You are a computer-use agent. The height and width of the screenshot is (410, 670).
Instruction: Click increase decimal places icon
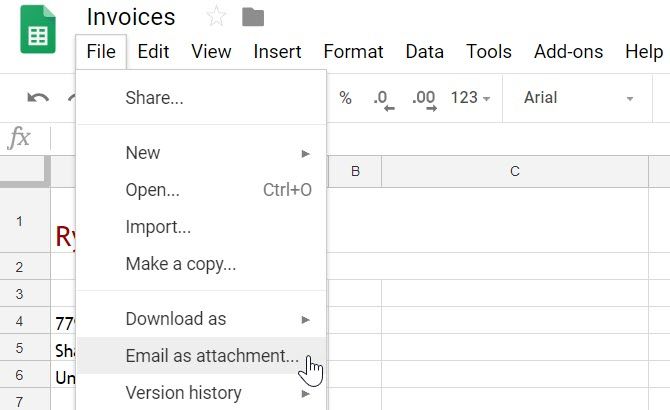click(424, 99)
